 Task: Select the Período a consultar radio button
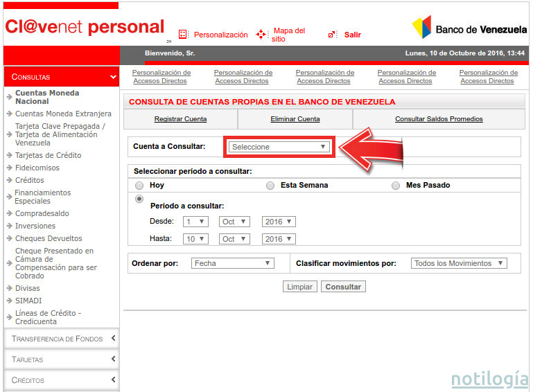[139, 199]
